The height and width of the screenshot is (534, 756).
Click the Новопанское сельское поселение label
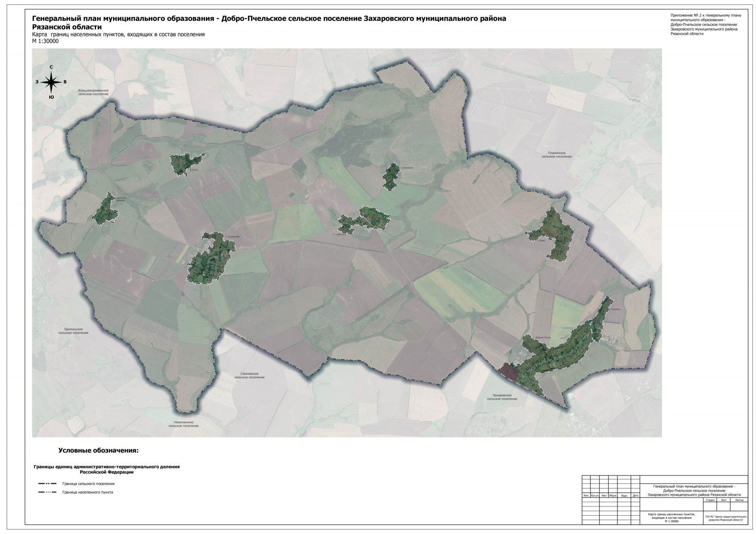point(183,424)
